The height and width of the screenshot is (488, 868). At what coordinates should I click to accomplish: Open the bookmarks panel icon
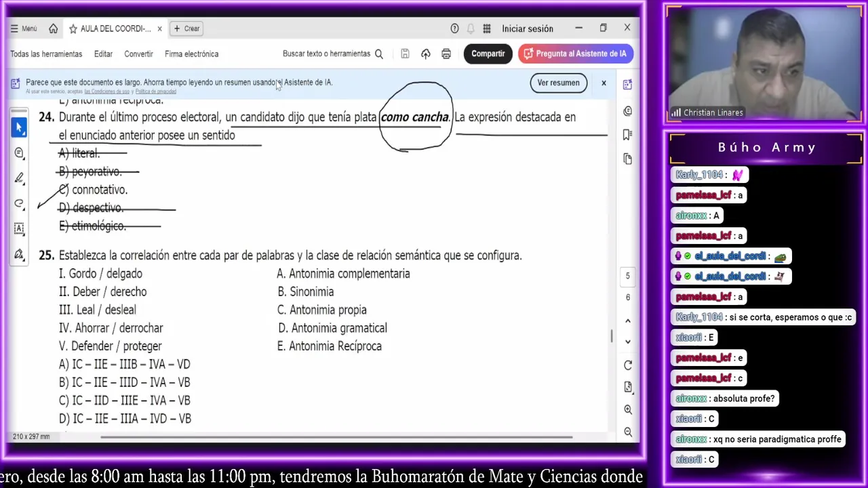627,134
